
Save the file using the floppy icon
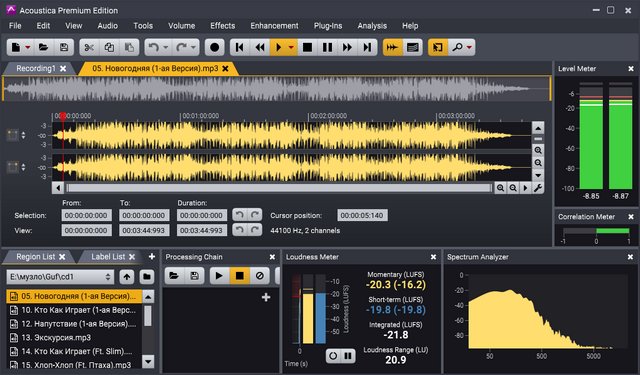pos(64,47)
